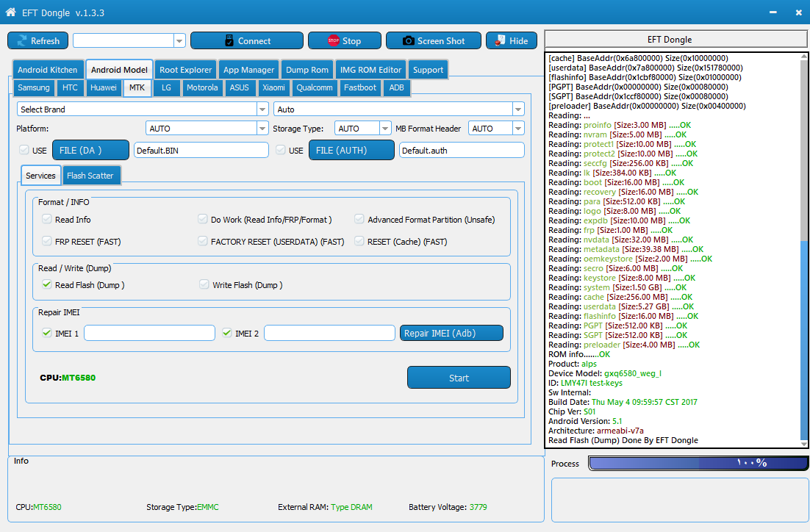This screenshot has height=532, width=810.
Task: Select the LG brand tab
Action: 166,87
